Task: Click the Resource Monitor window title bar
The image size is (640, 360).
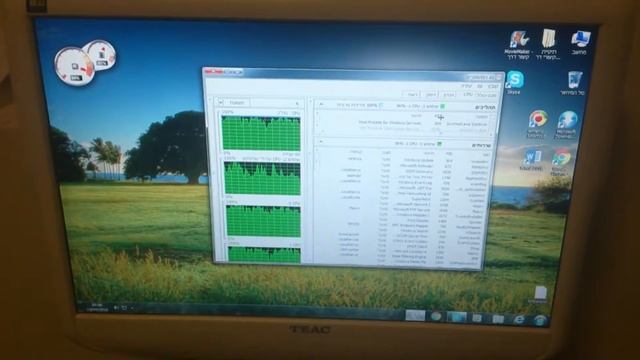Action: (354, 74)
